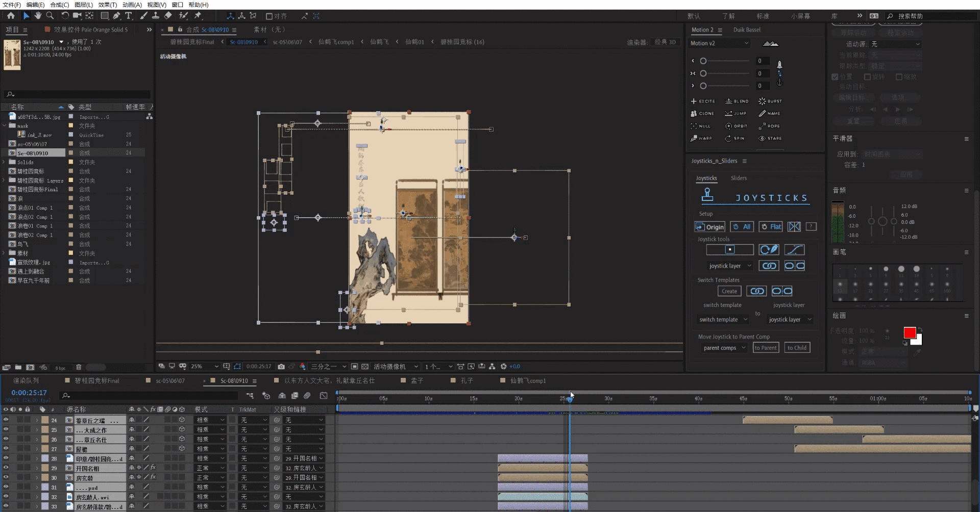Hide layer 24 with its eye toggle
980x512 pixels.
point(6,420)
